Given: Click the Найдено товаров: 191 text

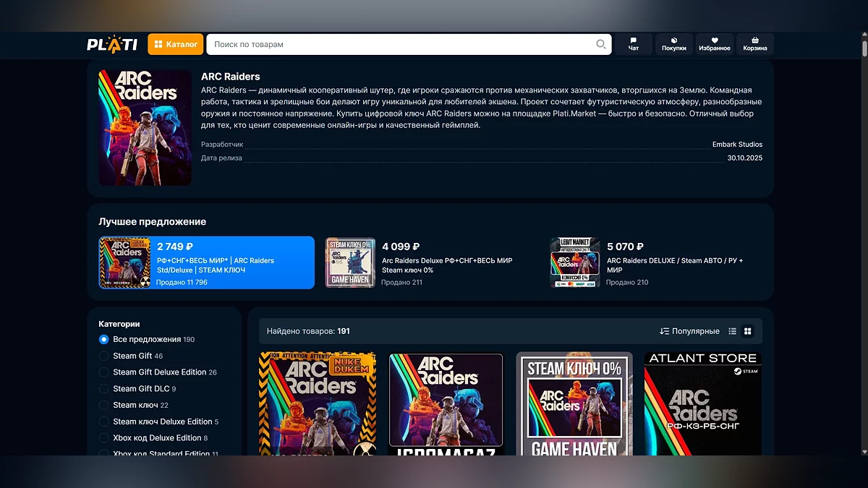Looking at the screenshot, I should 308,331.
